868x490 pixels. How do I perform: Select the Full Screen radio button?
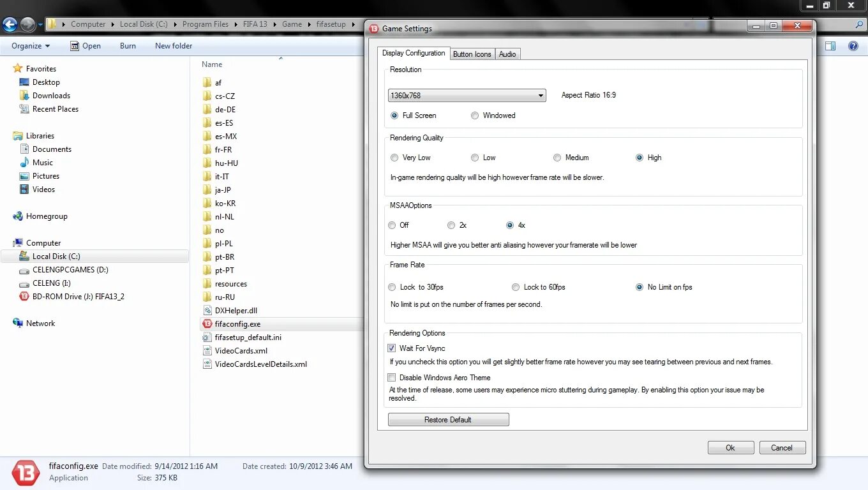(394, 115)
